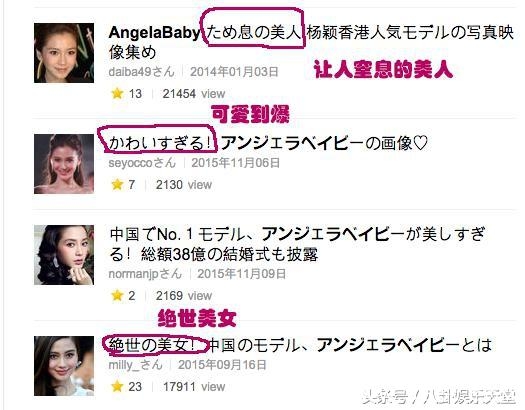Image resolution: width=525 pixels, height=410 pixels.
Task: Click the favorite star showing 7
Action: (117, 184)
